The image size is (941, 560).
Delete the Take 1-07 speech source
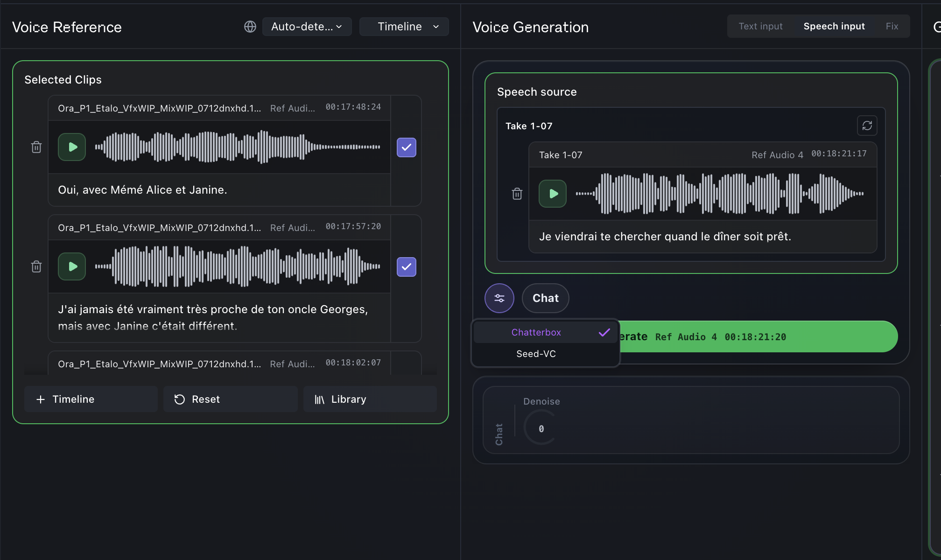517,194
